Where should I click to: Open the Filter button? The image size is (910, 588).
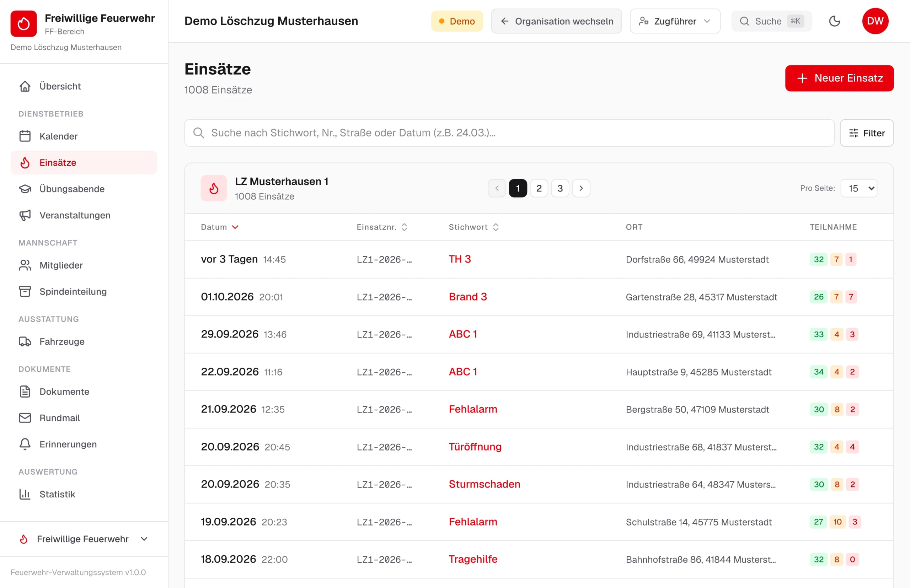point(867,133)
